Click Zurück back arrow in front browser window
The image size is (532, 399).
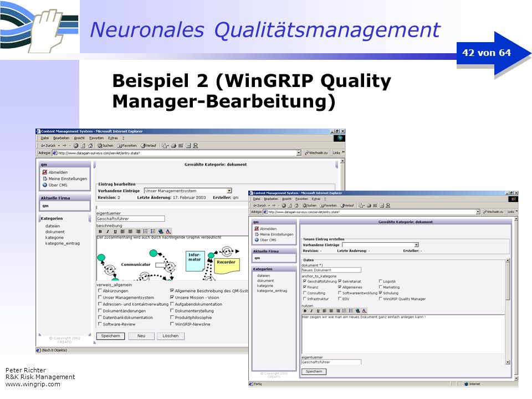coord(259,206)
